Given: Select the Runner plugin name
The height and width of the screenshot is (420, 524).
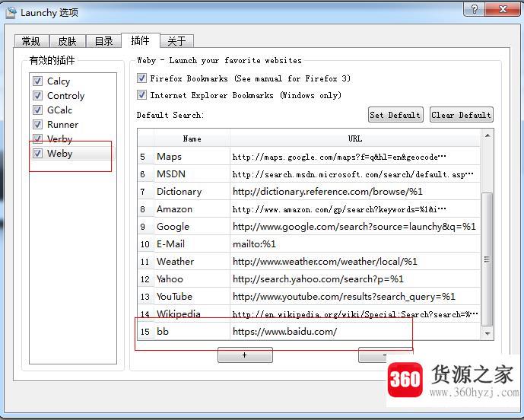Looking at the screenshot, I should click(x=62, y=124).
